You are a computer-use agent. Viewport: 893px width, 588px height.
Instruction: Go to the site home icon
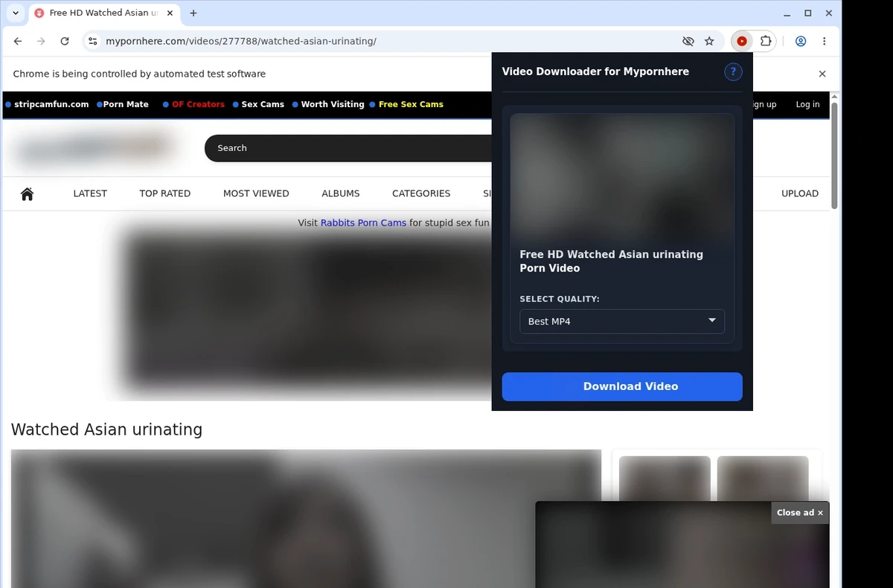[x=28, y=194]
